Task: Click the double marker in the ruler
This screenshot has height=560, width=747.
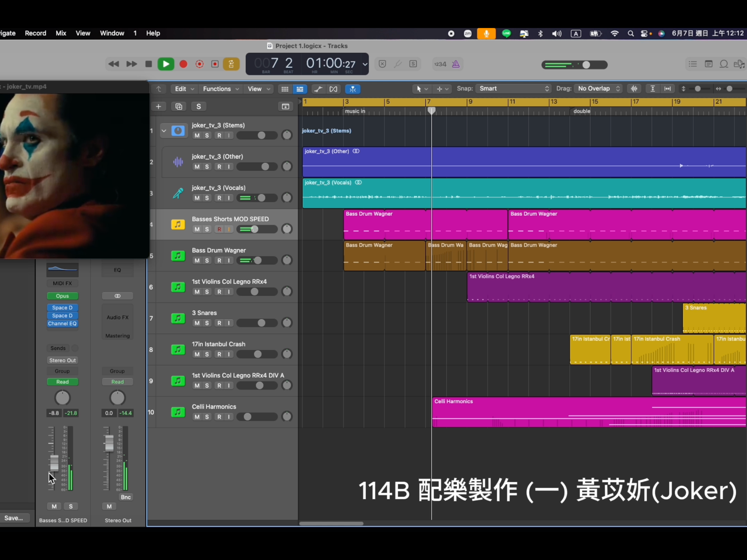Action: coord(582,111)
